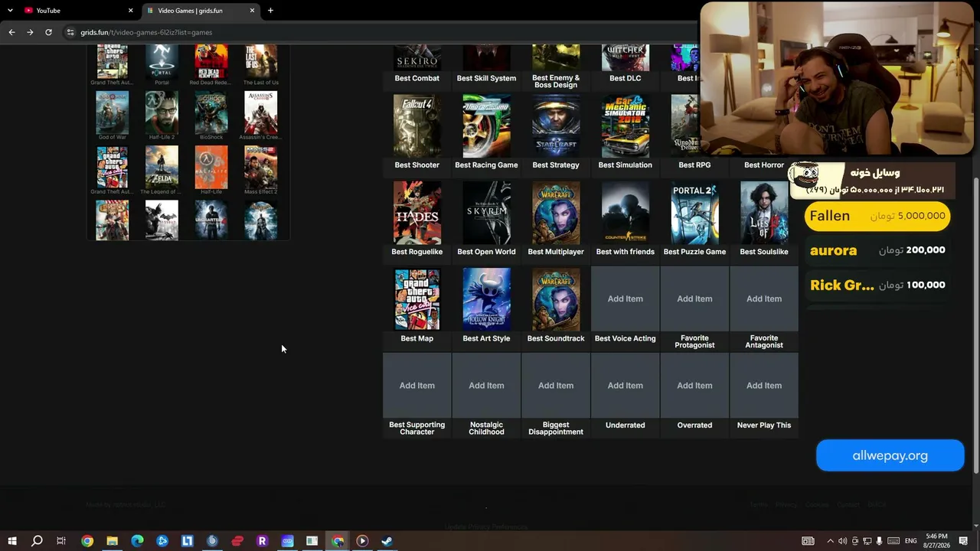Viewport: 980px width, 551px height.
Task: Close the Video Games grids.fun tab
Action: (252, 11)
